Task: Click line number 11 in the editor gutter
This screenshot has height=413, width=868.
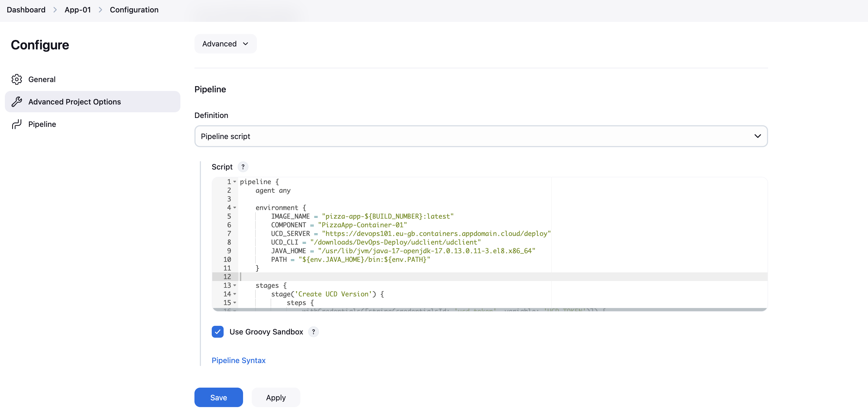Action: coord(227,268)
